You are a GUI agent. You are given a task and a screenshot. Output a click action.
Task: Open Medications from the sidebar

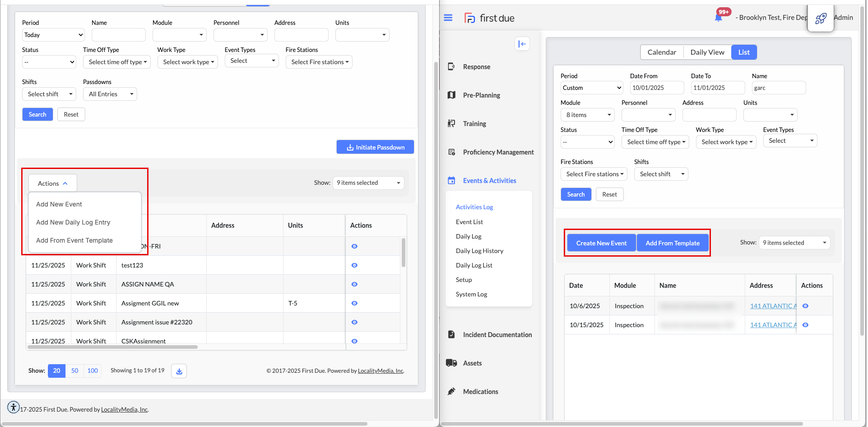(x=480, y=392)
